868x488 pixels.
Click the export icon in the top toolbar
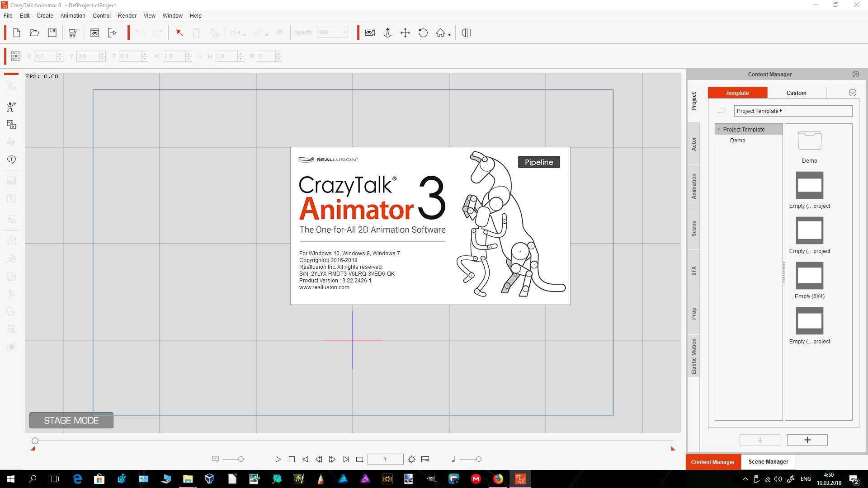[112, 33]
